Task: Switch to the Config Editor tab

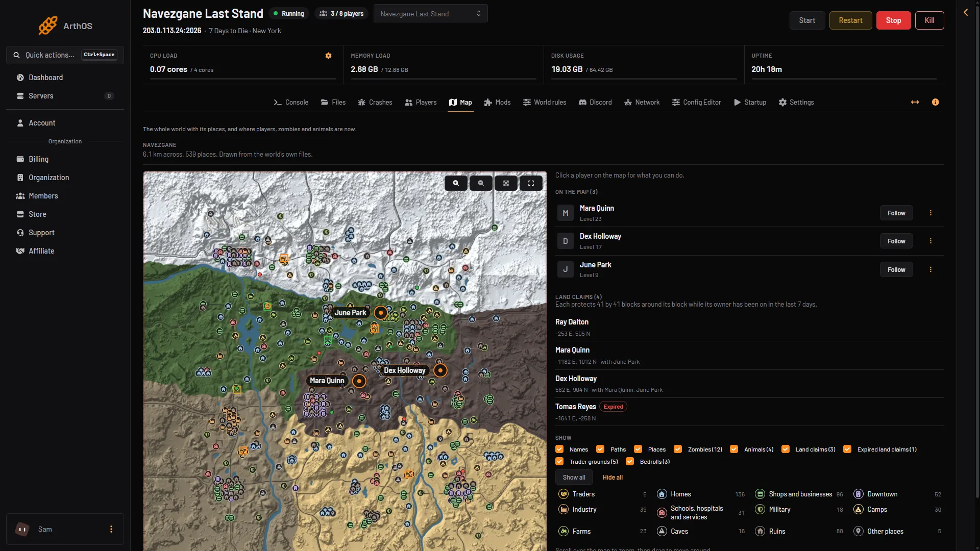Action: [x=696, y=102]
